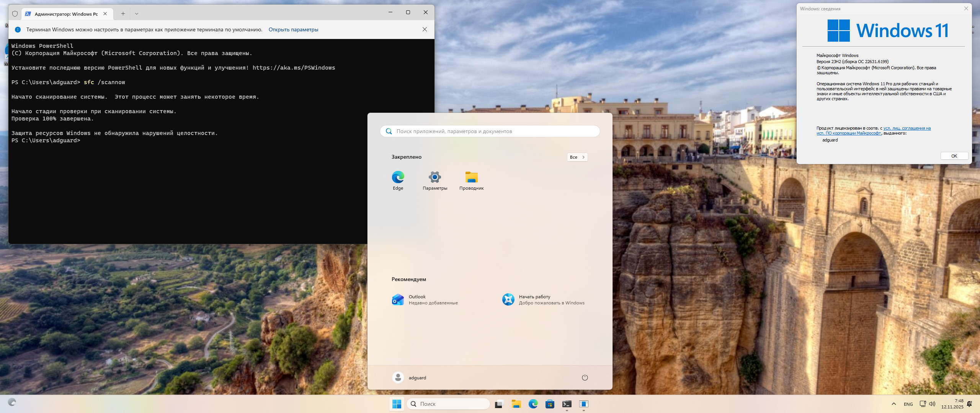Open Microsoft Store from the taskbar
980x413 pixels.
550,404
